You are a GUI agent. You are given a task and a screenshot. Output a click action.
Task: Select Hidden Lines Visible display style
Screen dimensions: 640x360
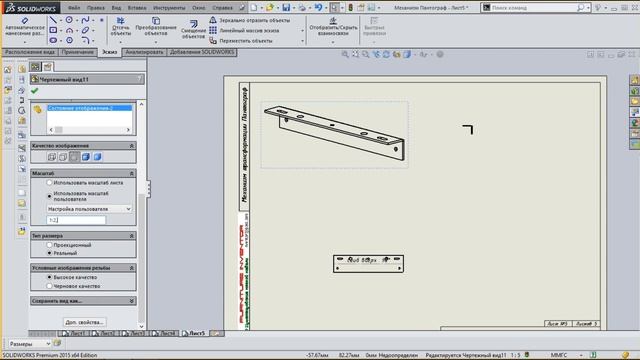point(63,157)
